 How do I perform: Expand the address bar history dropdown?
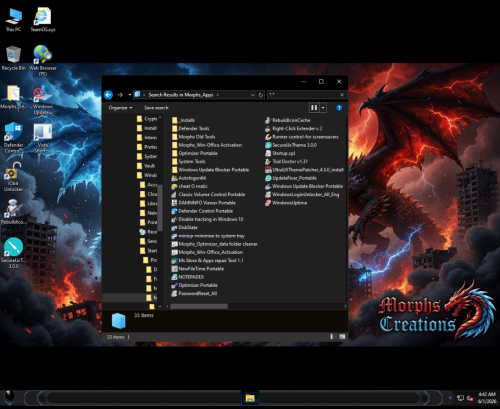pos(253,95)
